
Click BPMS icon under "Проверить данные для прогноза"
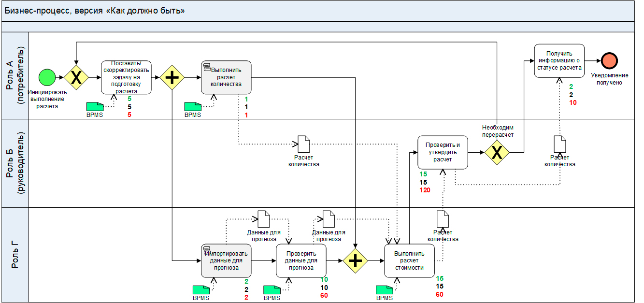coord(272,290)
